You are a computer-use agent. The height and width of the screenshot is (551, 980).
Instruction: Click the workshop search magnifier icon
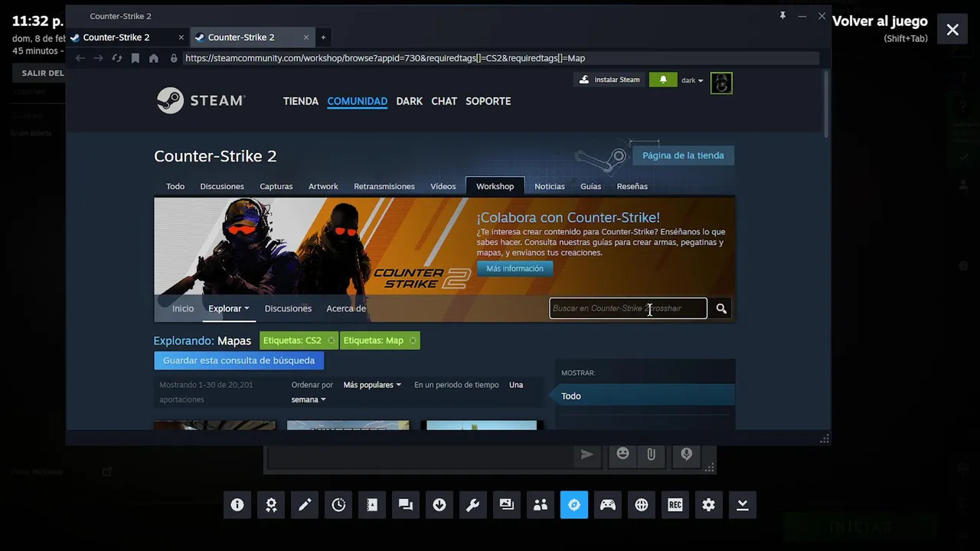pyautogui.click(x=721, y=308)
